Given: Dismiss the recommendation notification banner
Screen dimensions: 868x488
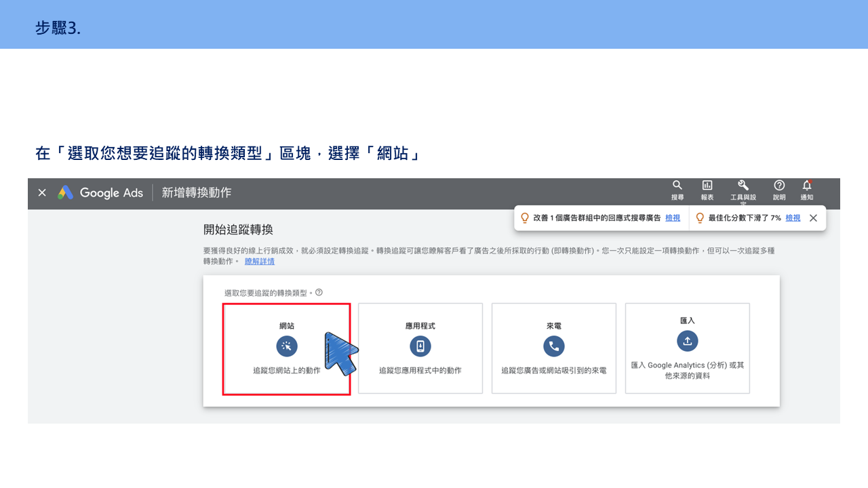Looking at the screenshot, I should coord(813,218).
